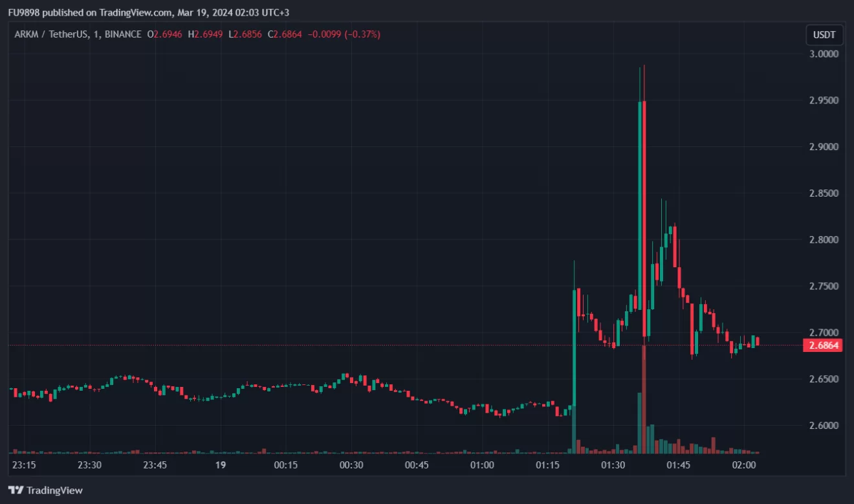Image resolution: width=854 pixels, height=504 pixels.
Task: Click the bold 19 date marker
Action: (220, 465)
